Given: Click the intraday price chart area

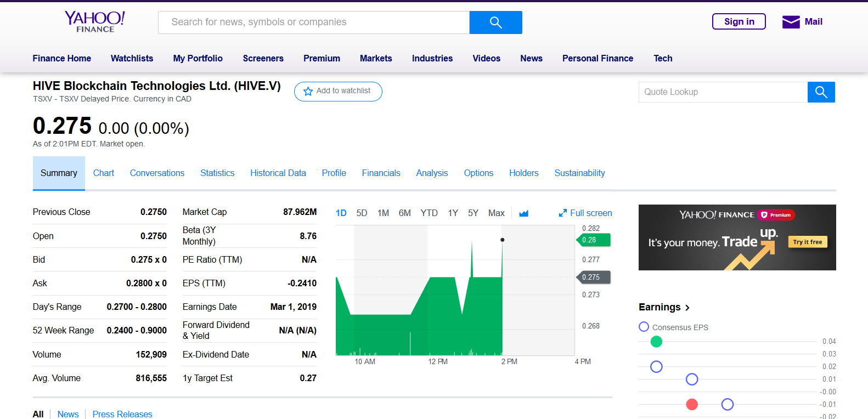Looking at the screenshot, I should click(455, 290).
